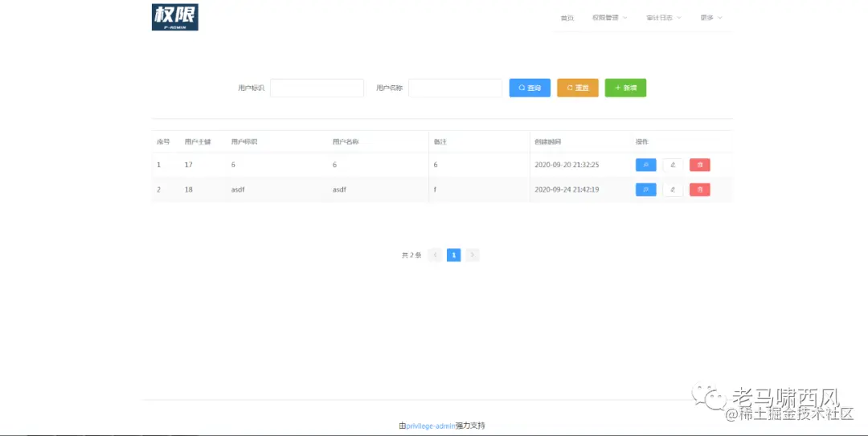Focus the 用户标识 input field

coord(317,88)
